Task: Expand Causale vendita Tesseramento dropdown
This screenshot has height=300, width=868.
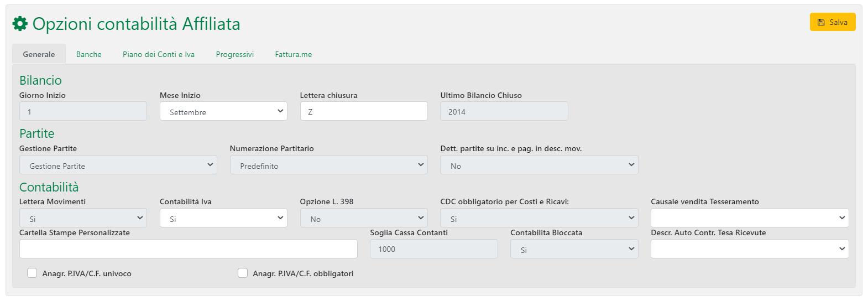Action: click(x=749, y=218)
